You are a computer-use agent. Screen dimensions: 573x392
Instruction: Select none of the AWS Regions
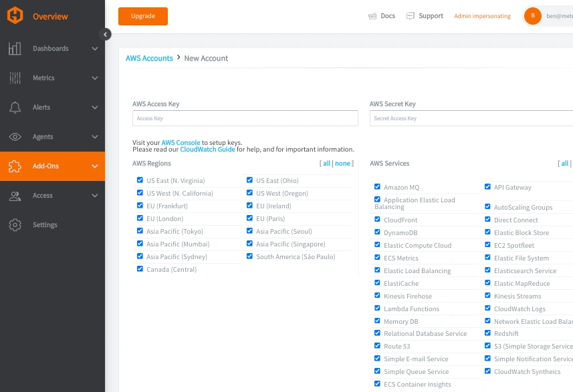[x=342, y=164]
